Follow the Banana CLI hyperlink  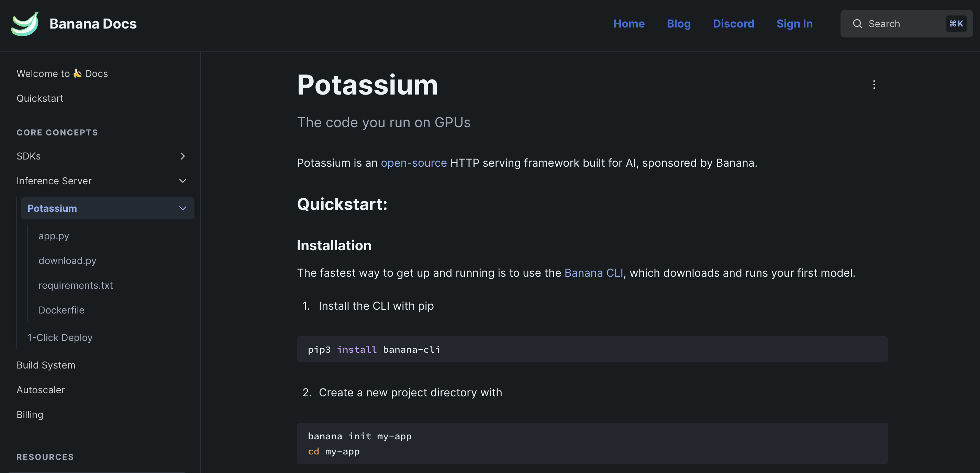click(x=593, y=273)
